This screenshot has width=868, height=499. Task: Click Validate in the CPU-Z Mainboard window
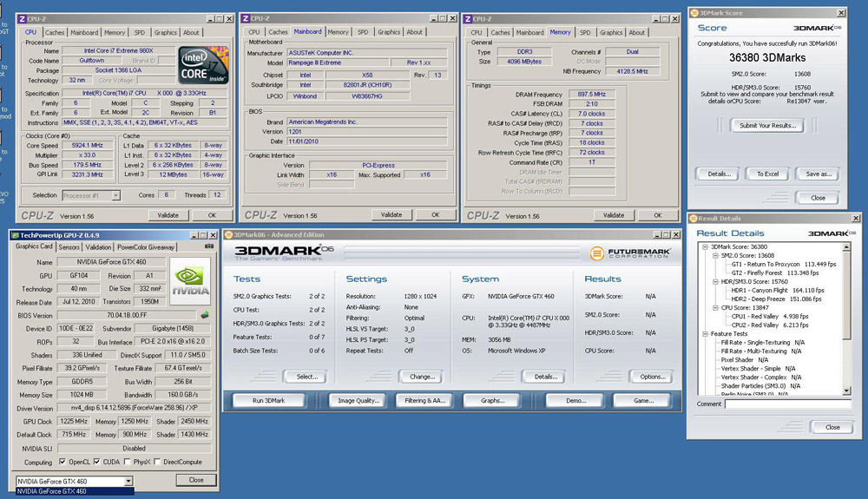click(x=391, y=214)
